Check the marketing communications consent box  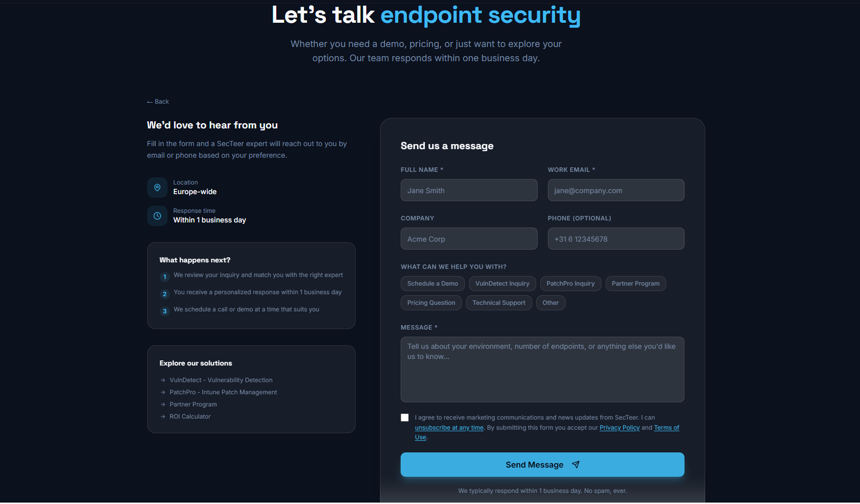point(405,418)
